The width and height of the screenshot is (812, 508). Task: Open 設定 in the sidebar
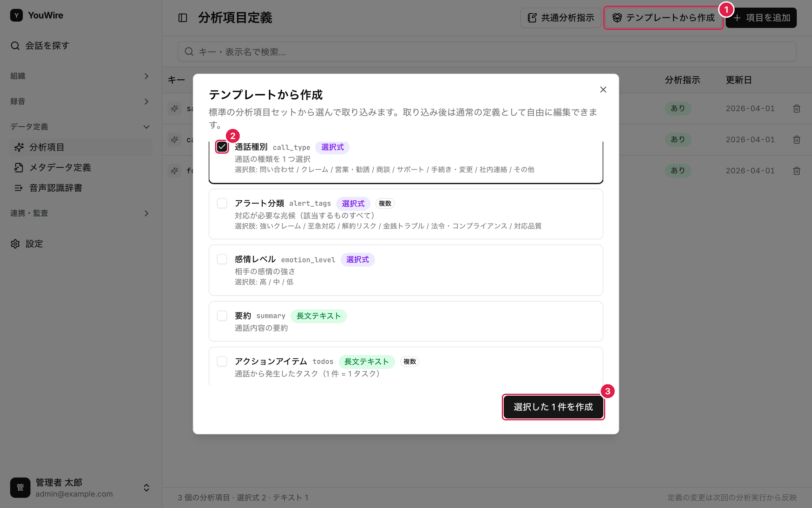click(x=81, y=244)
